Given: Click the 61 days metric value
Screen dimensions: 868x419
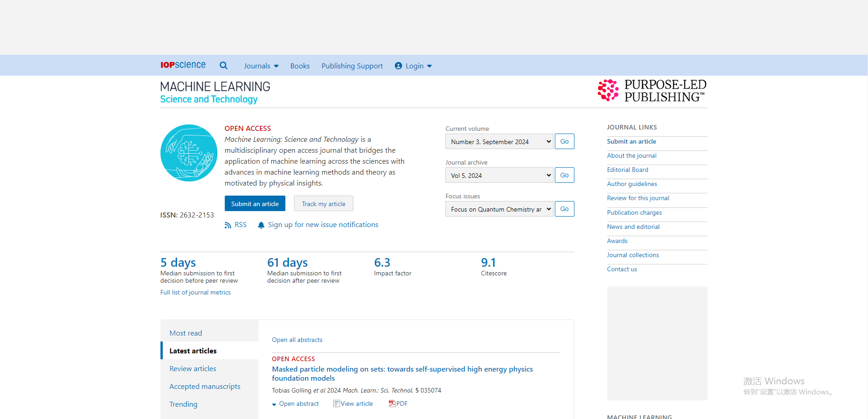Looking at the screenshot, I should 288,263.
